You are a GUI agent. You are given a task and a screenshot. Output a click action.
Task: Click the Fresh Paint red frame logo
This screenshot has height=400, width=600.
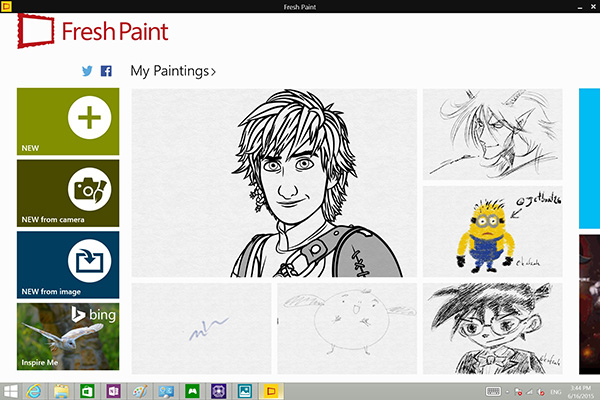(x=36, y=31)
